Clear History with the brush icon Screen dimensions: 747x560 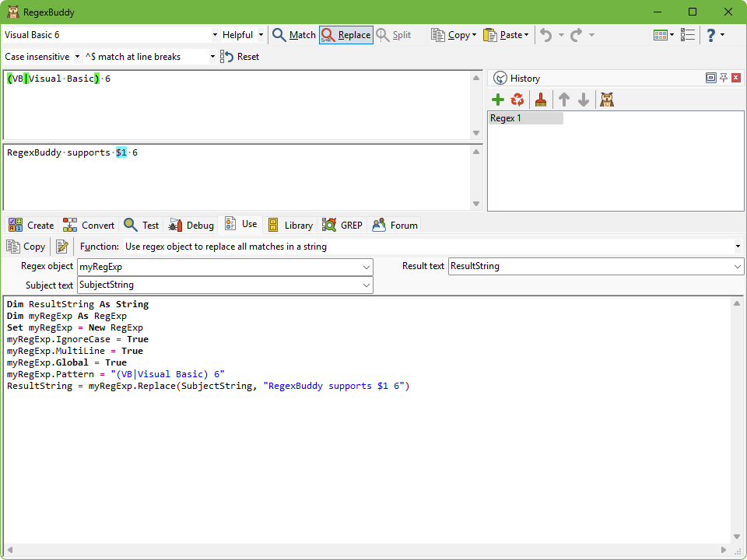541,100
